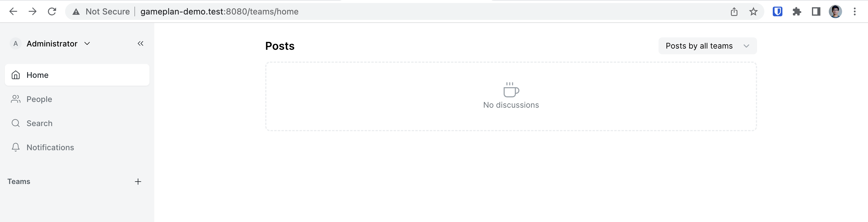868x222 pixels.
Task: Open the browser share icon
Action: coord(734,11)
